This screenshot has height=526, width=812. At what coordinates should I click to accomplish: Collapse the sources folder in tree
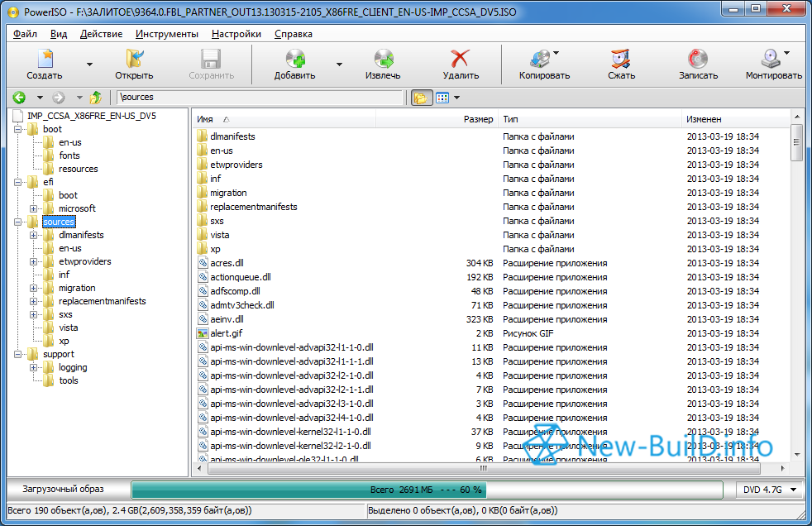pos(17,222)
